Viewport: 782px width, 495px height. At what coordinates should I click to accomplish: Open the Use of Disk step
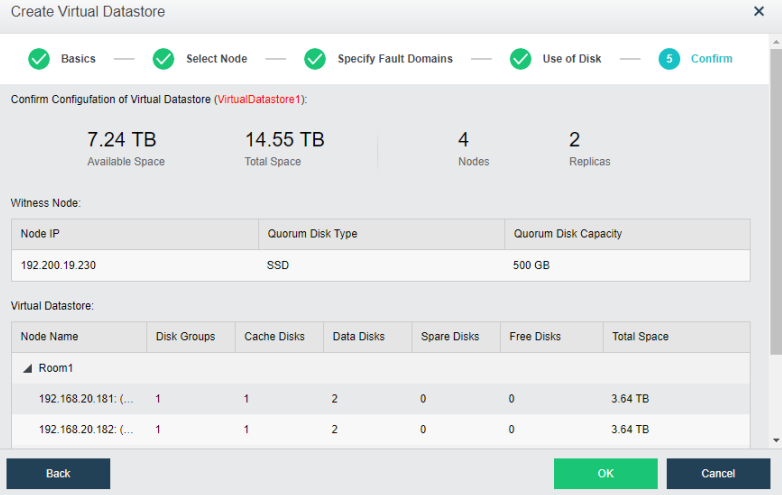571,59
